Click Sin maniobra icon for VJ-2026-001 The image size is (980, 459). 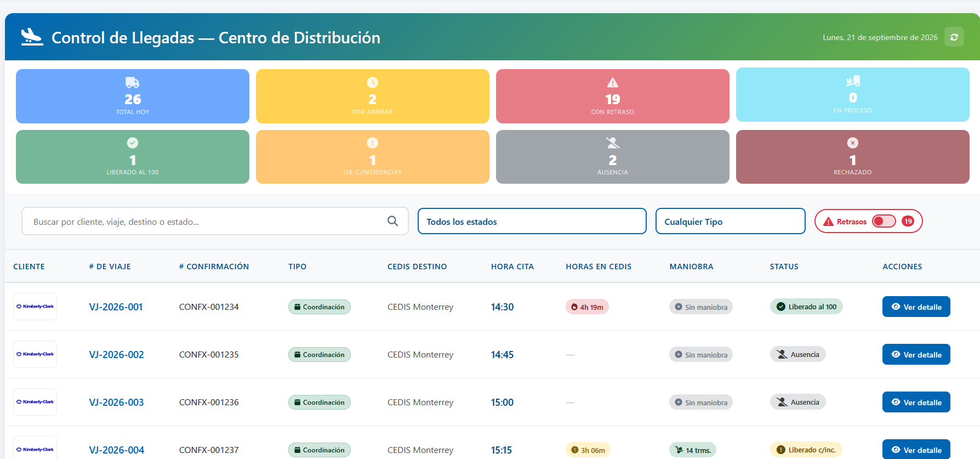click(x=679, y=307)
